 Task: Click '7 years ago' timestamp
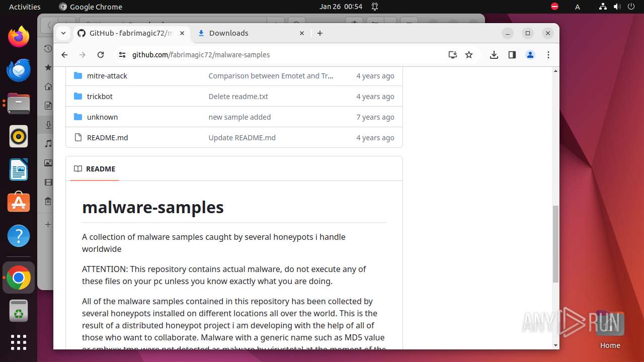coord(375,117)
